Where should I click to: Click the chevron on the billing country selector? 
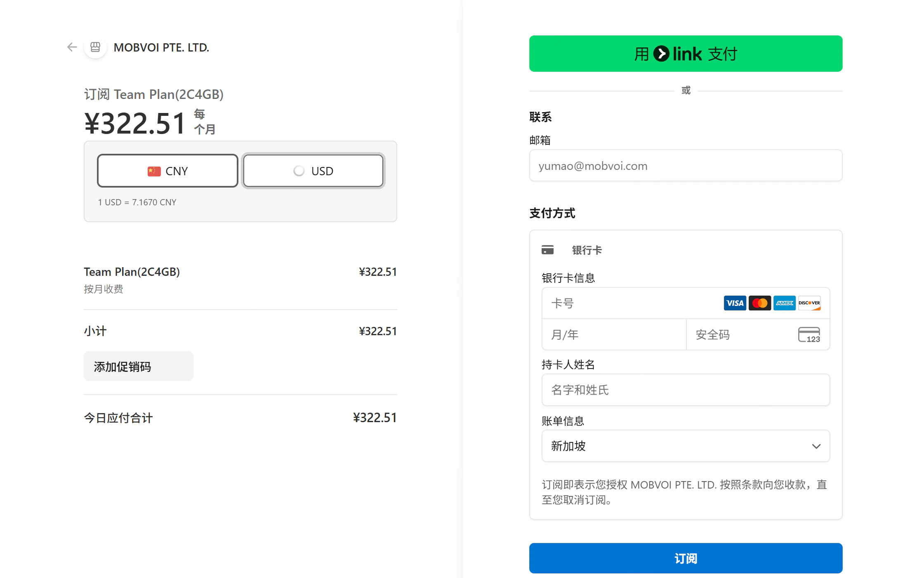[x=816, y=446]
